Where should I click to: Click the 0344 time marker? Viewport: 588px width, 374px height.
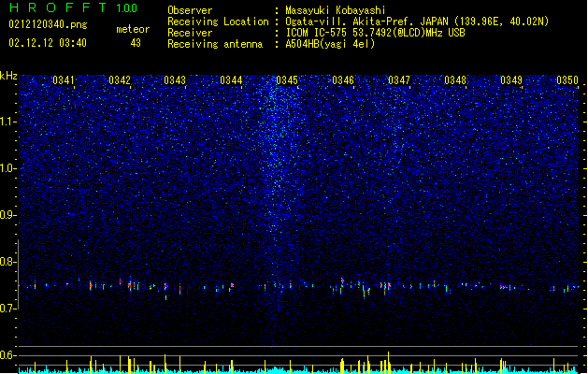[231, 80]
